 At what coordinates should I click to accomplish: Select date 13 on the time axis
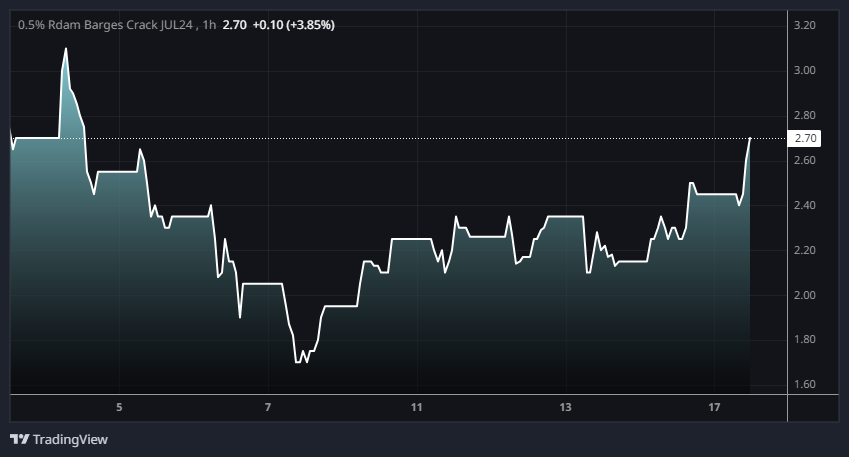tap(565, 407)
